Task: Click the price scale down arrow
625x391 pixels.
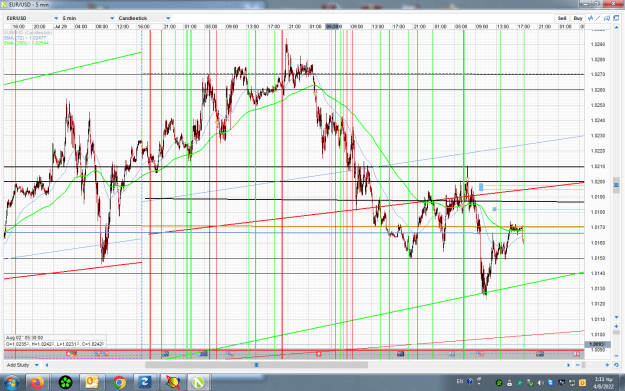Action: click(x=617, y=317)
